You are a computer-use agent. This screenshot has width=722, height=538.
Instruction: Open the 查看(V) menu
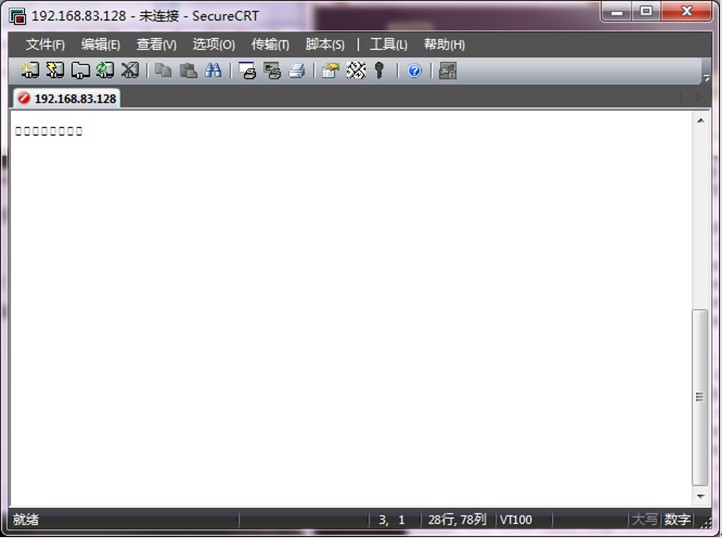click(x=157, y=45)
